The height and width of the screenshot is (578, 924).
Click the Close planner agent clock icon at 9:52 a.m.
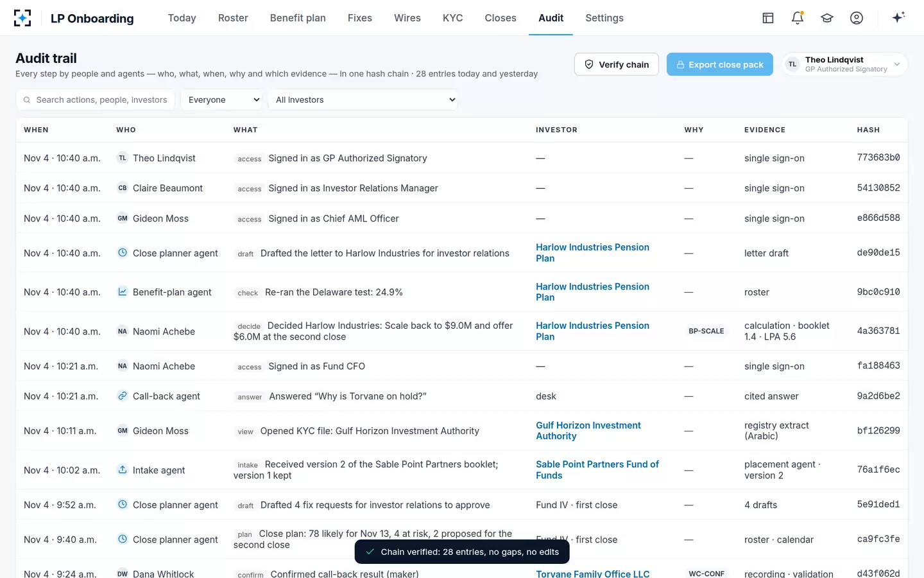123,504
